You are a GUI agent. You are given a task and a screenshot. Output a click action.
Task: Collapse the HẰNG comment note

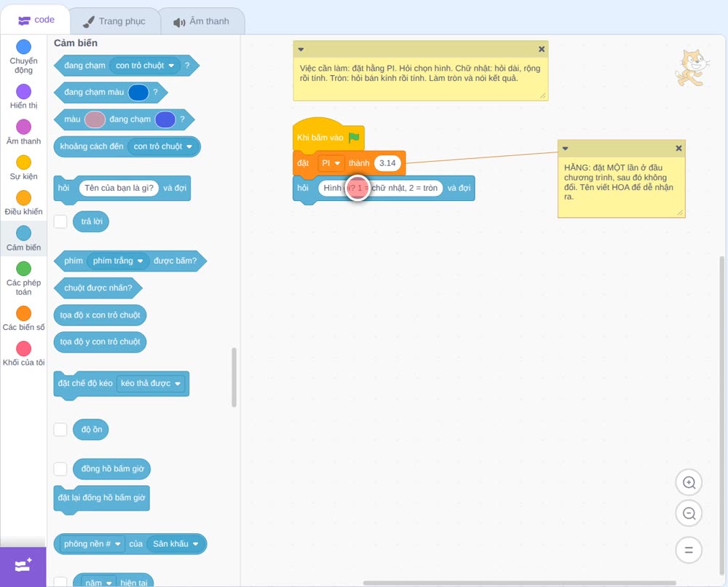tap(565, 148)
